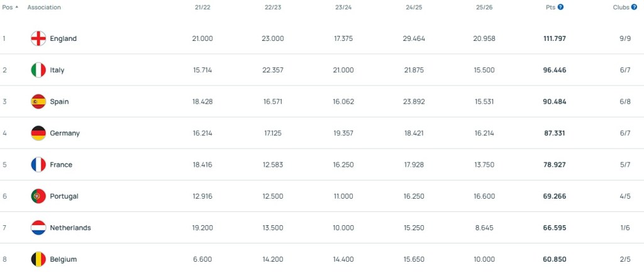644x273 pixels.
Task: Click the Portugal flag icon
Action: coord(38,196)
